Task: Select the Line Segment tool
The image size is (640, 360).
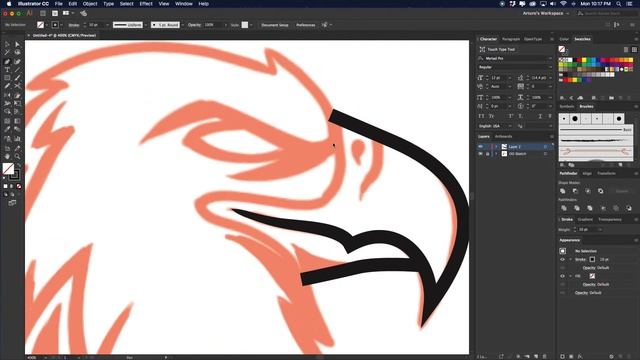Action: (17, 70)
